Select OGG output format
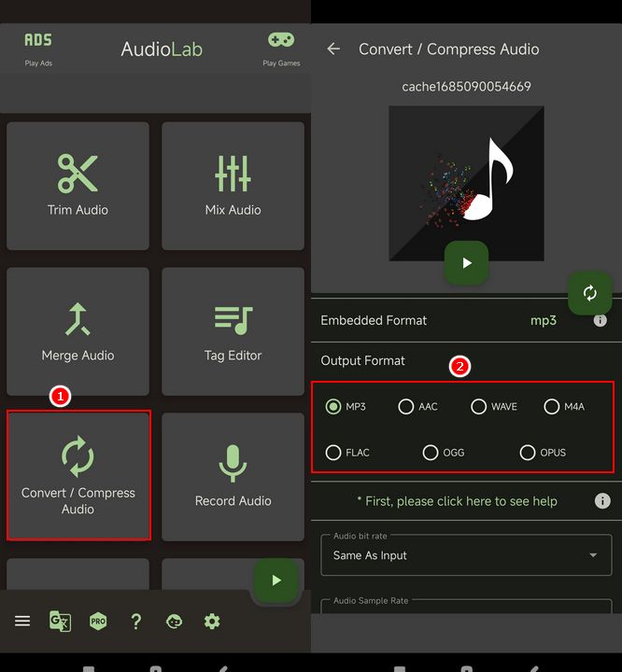 (x=444, y=452)
